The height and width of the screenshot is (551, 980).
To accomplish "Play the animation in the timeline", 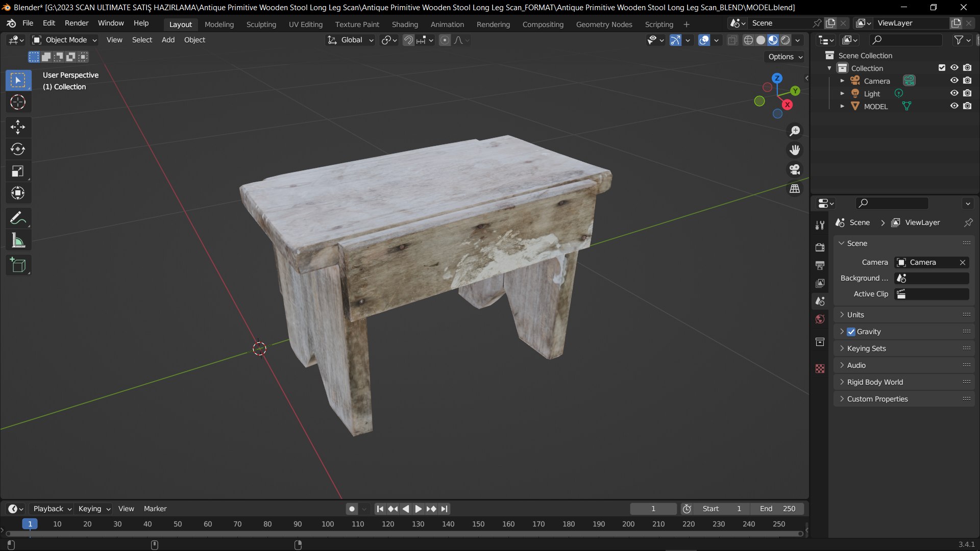I will (x=418, y=509).
